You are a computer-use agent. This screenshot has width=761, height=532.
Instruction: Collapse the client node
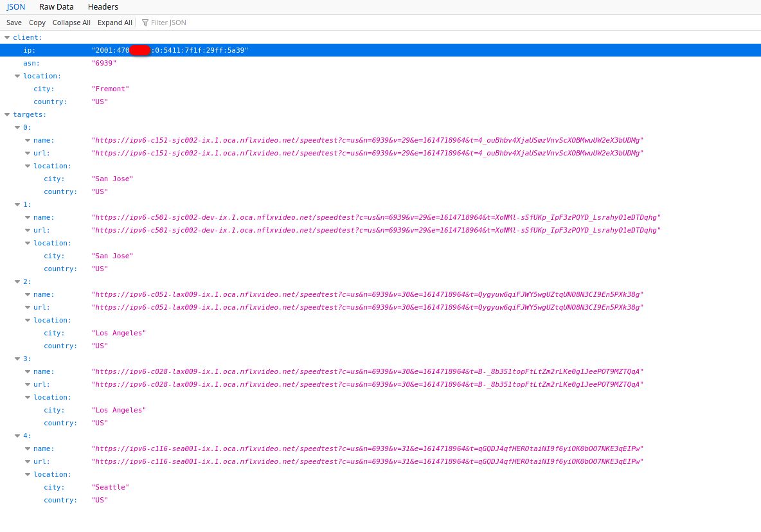coord(7,37)
